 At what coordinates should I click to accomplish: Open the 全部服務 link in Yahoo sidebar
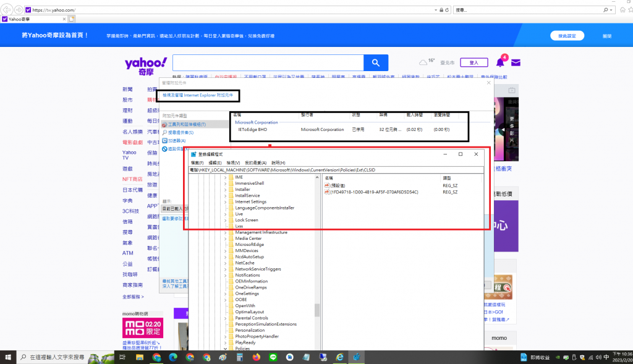tap(133, 297)
